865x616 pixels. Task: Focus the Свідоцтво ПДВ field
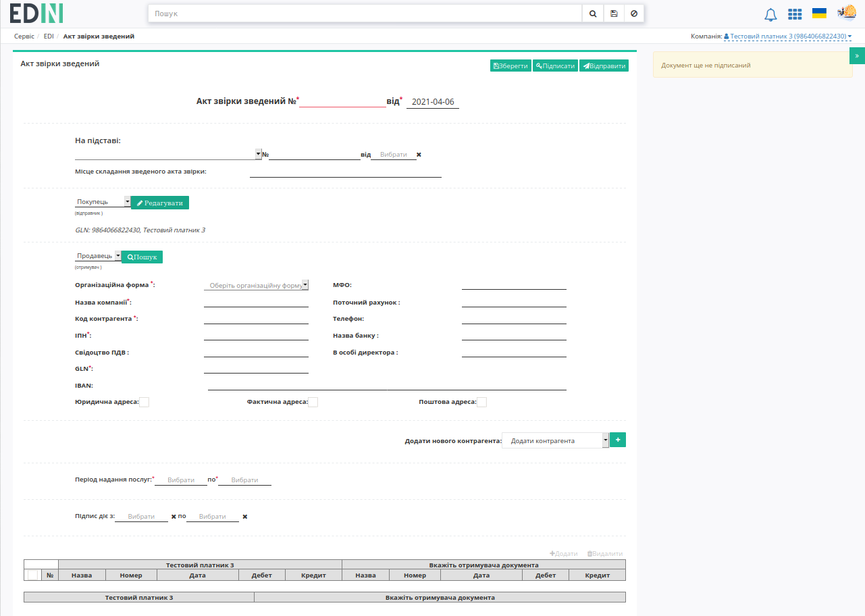click(x=256, y=352)
